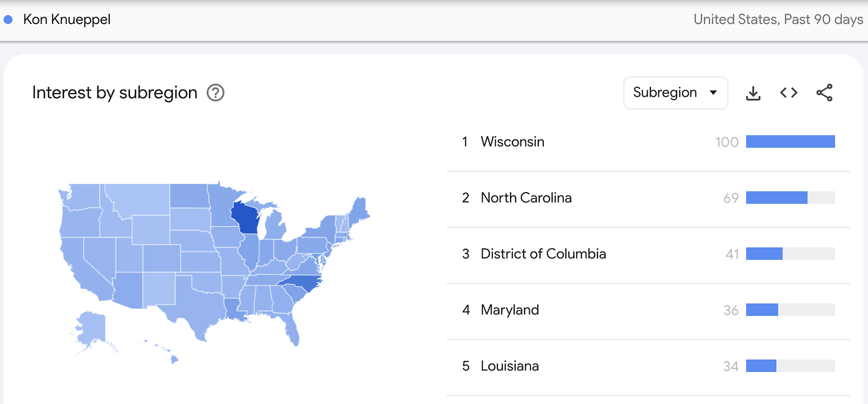Open District of Columbia list entry
Viewport: 868px width, 404px height.
[x=543, y=254]
